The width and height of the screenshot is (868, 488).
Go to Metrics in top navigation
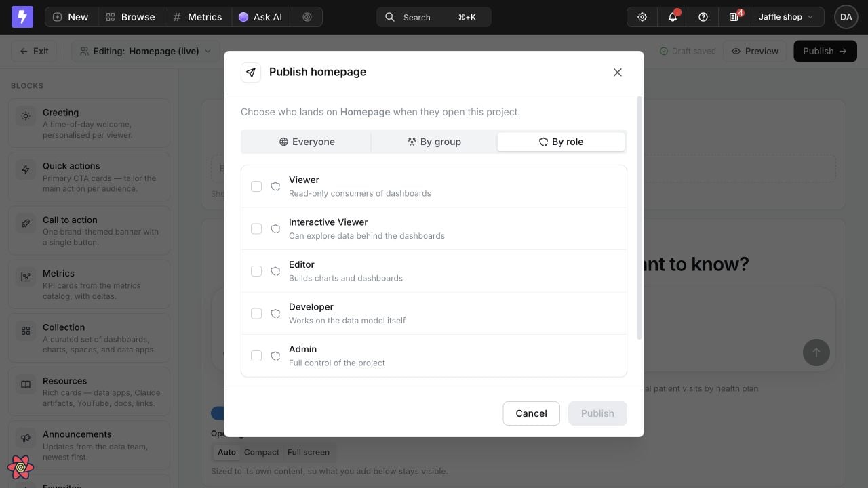coord(197,17)
